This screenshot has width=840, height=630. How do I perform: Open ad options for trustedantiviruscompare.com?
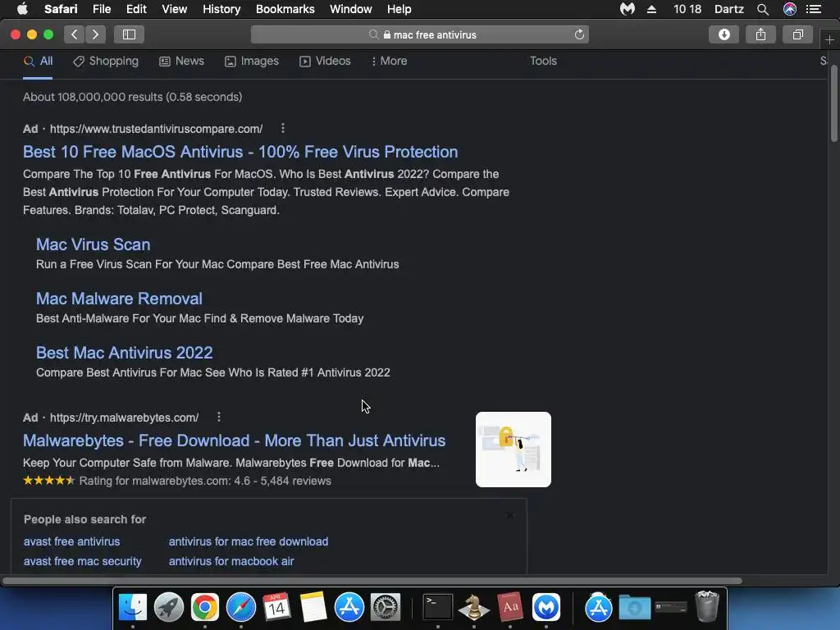(283, 128)
